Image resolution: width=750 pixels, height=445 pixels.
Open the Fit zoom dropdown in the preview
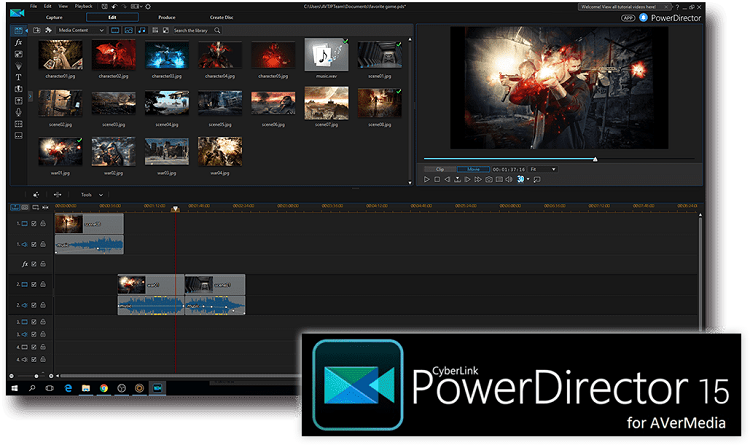tap(544, 169)
